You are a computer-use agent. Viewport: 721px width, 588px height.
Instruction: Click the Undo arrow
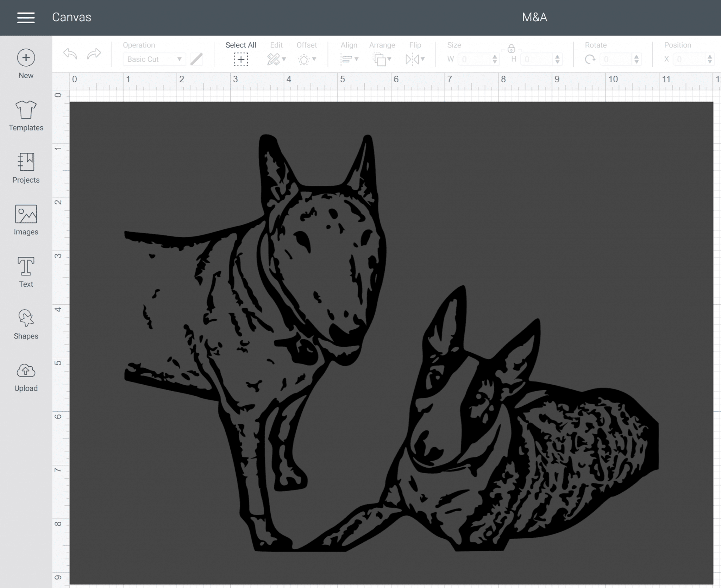[70, 53]
